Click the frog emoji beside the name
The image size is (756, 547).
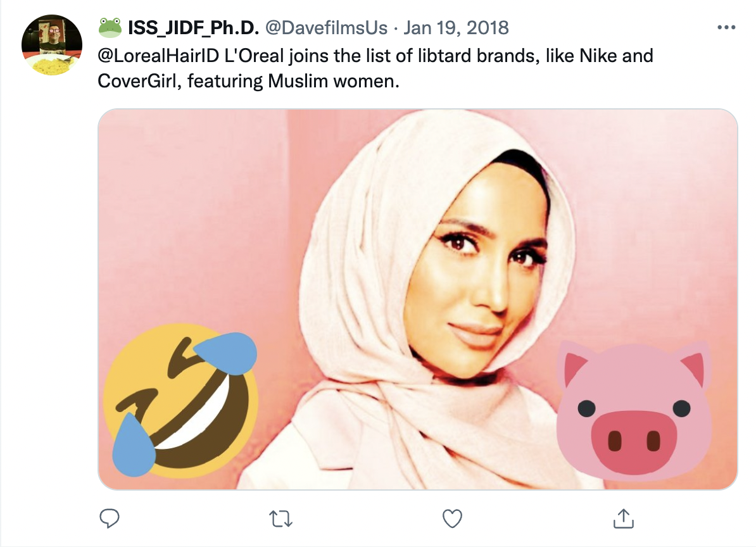click(x=110, y=28)
